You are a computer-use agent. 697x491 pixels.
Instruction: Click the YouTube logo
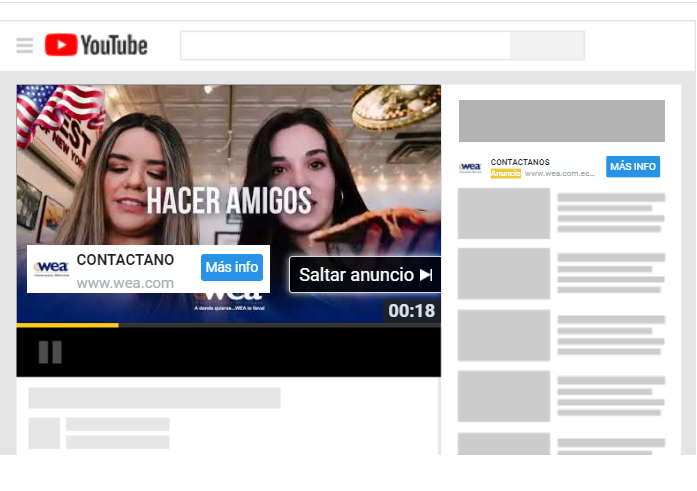(96, 45)
